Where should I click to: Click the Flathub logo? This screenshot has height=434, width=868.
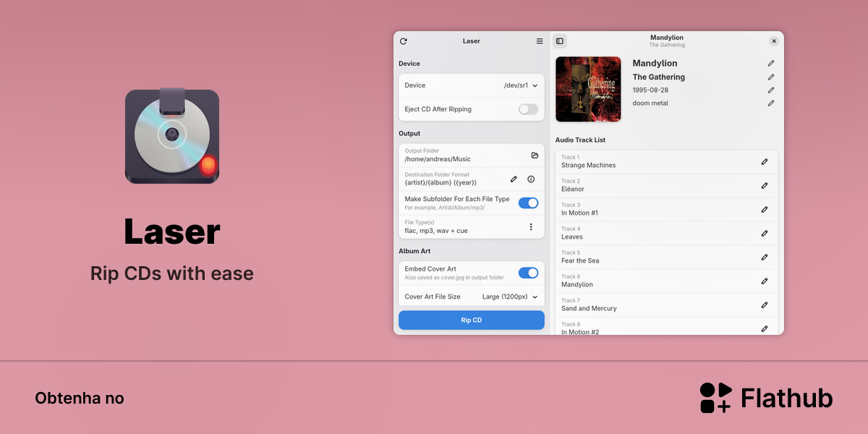[x=766, y=398]
